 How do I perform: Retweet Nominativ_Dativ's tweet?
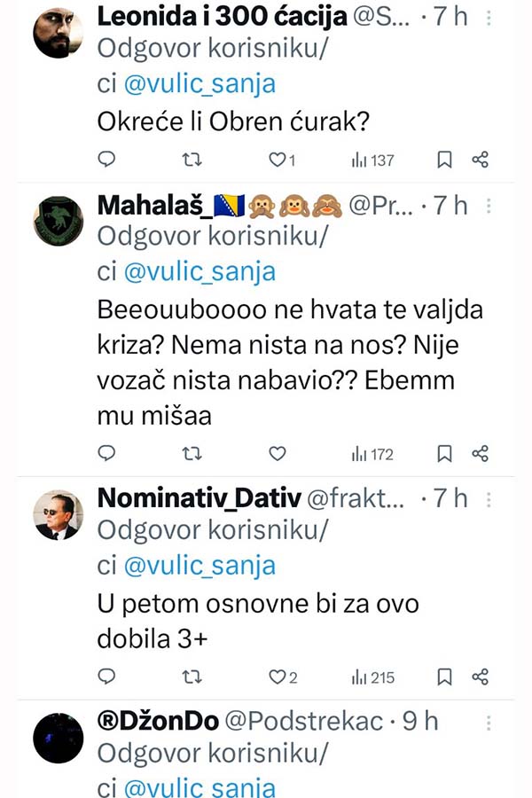(192, 677)
